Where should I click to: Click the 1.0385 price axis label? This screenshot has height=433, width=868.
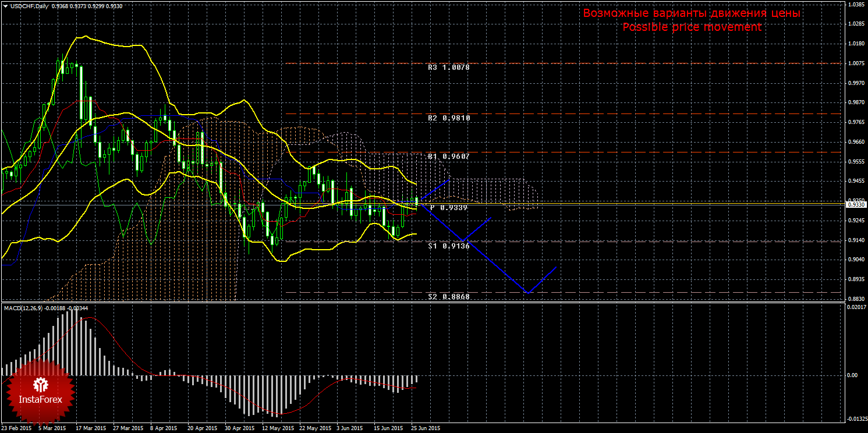pos(856,5)
